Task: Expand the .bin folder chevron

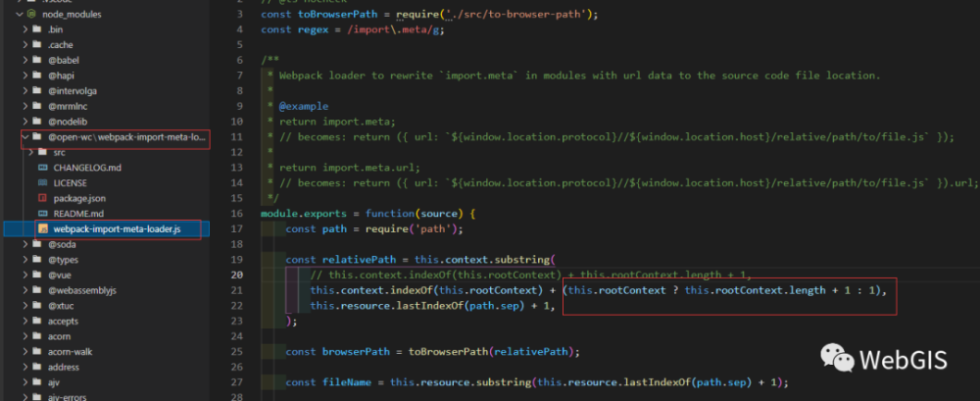Action: (x=25, y=28)
